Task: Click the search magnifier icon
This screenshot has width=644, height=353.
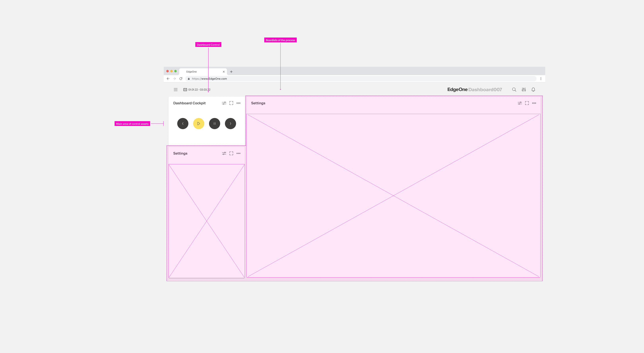Action: point(514,90)
